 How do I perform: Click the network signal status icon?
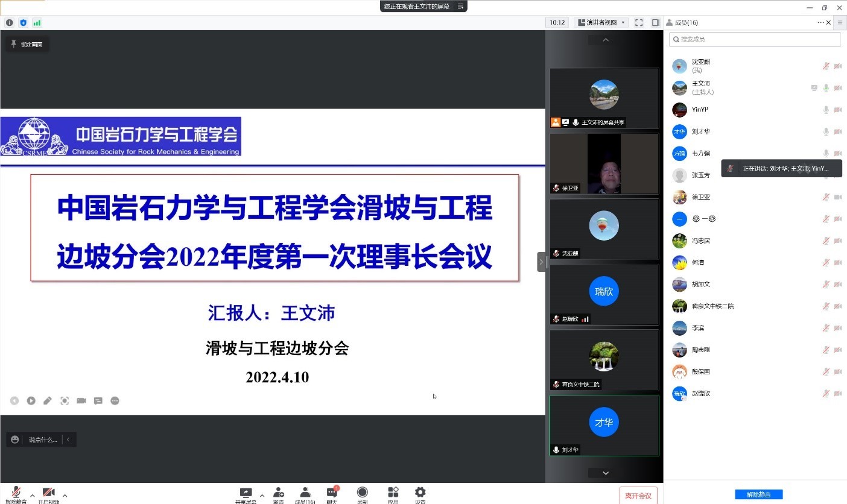(x=37, y=23)
